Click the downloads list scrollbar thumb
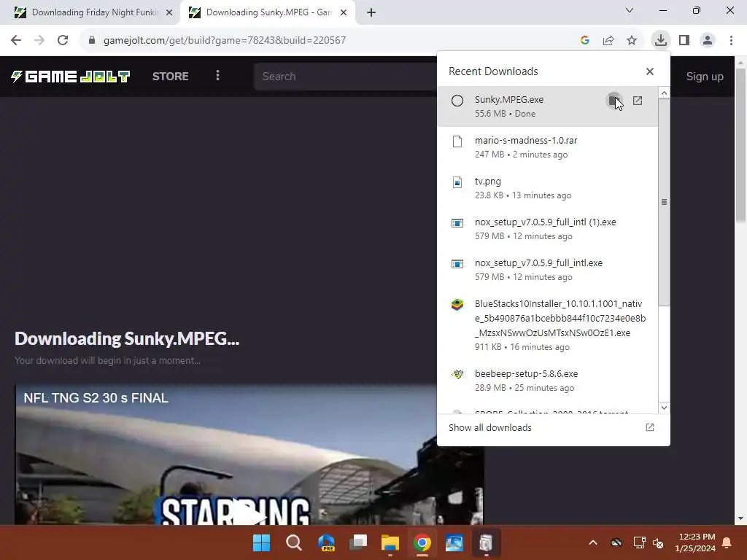The height and width of the screenshot is (560, 747). (x=664, y=203)
